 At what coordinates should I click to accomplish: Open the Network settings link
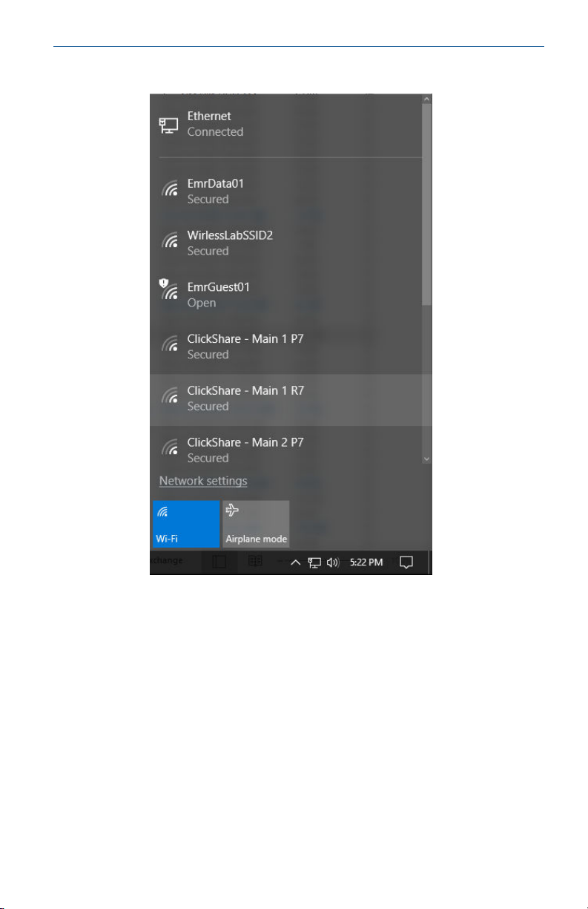click(x=203, y=481)
